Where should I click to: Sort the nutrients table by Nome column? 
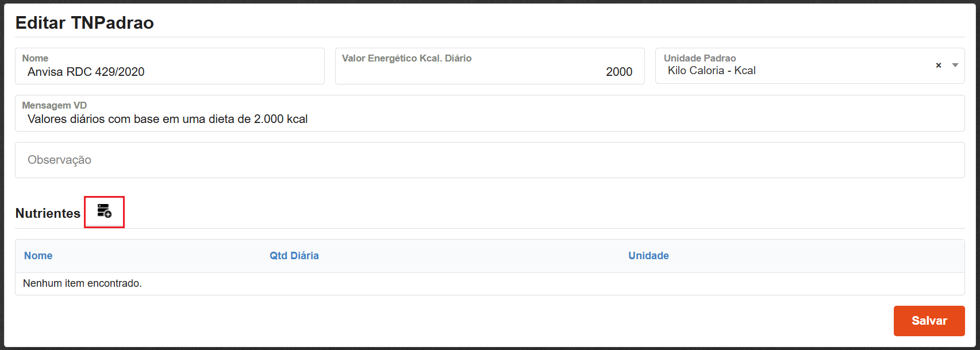point(38,256)
